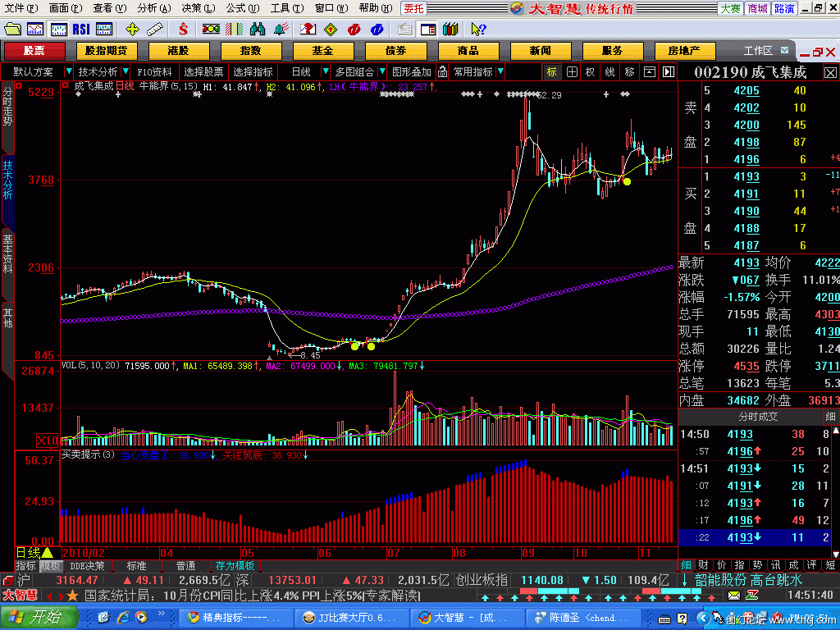The height and width of the screenshot is (630, 840).
Task: Click the yellow four-way move arrows icon
Action: coord(132,29)
